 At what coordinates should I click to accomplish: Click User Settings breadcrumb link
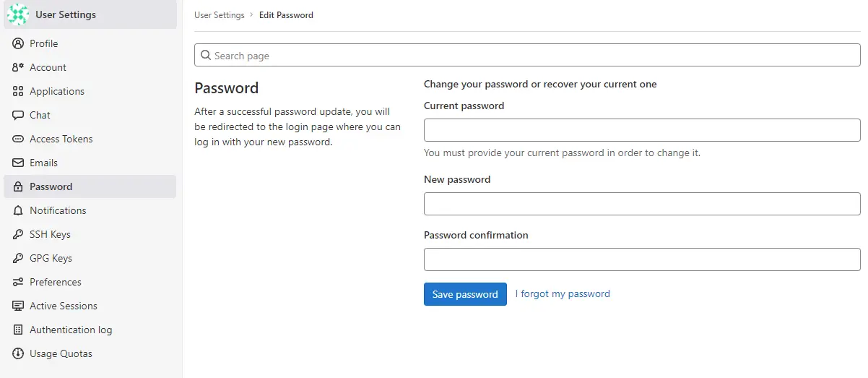220,14
